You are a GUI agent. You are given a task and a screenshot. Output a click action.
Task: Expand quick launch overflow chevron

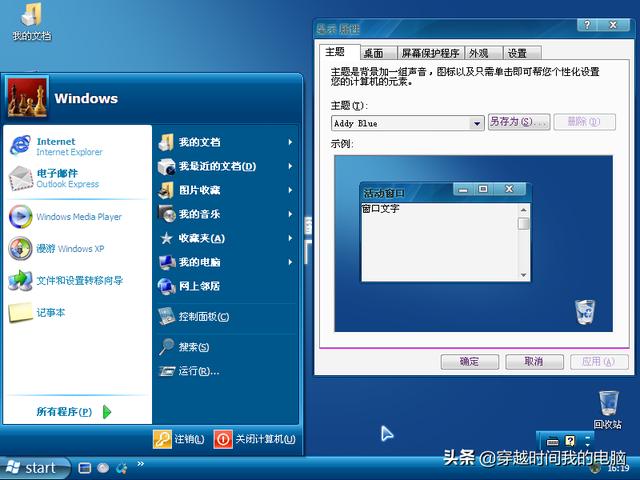(140, 464)
